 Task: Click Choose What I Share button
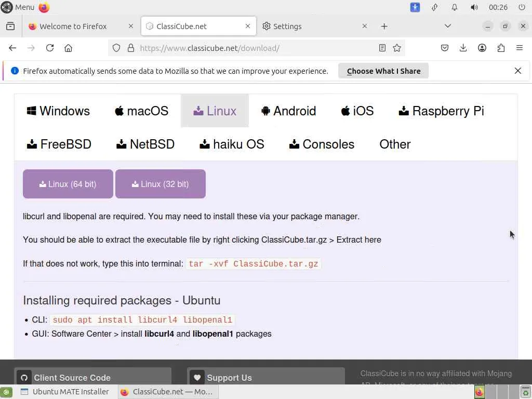(383, 71)
